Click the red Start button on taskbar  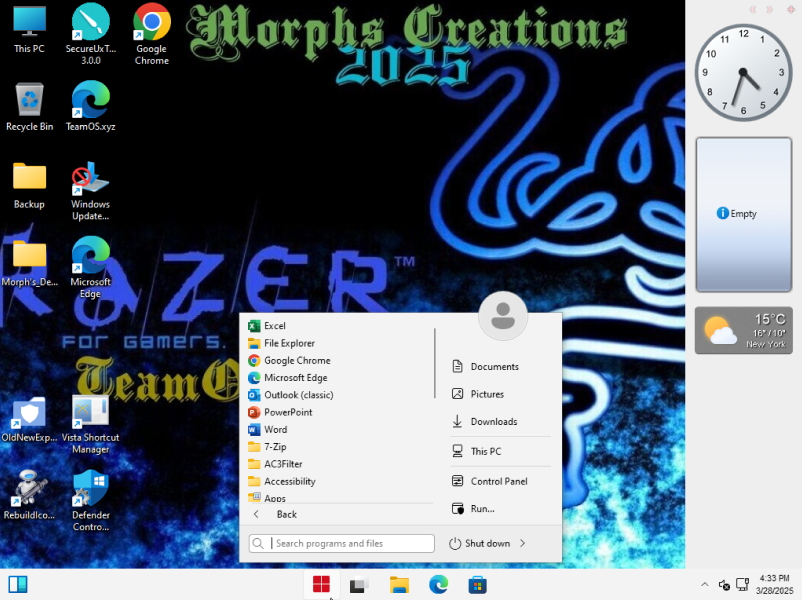tap(321, 584)
